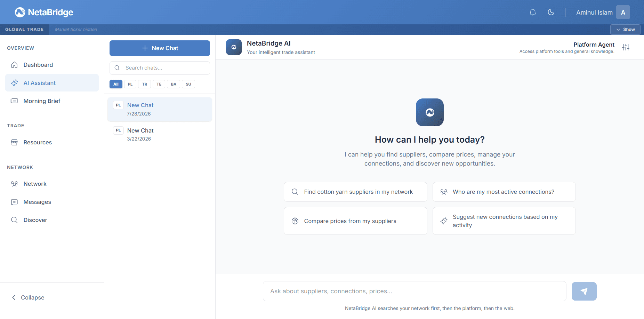Send the message with paper plane button

[x=584, y=291]
